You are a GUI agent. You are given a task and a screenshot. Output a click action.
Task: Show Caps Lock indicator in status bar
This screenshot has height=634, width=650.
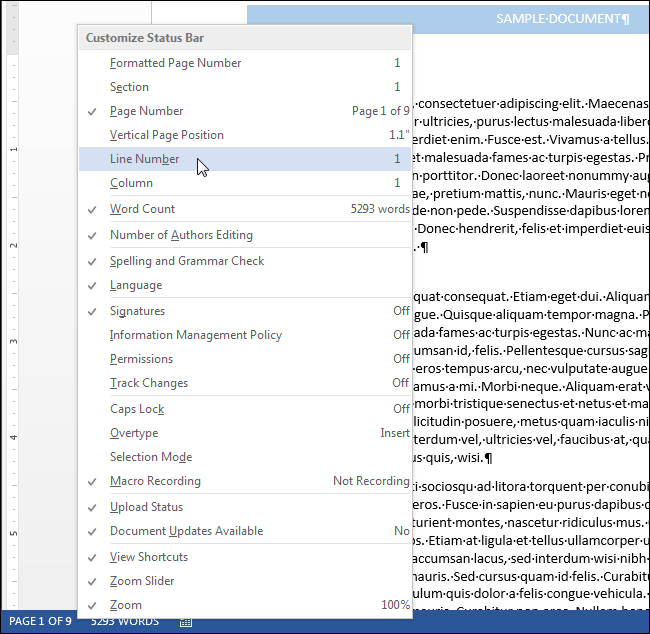[245, 409]
